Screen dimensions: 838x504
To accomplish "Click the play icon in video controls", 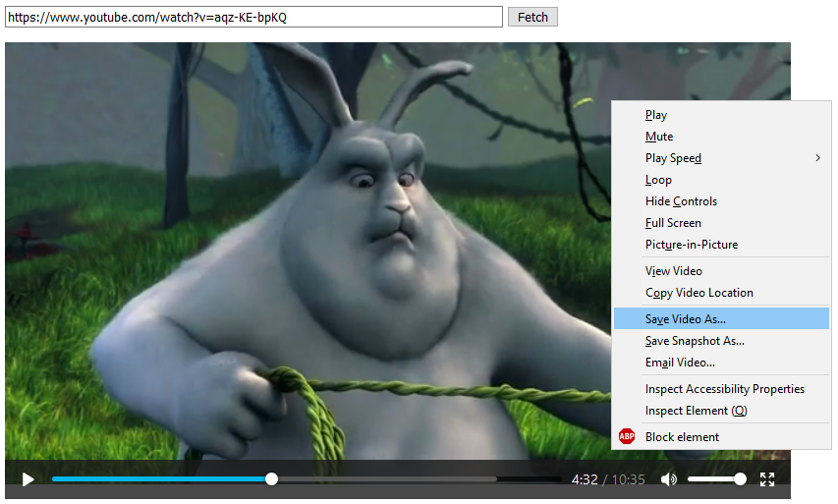I will (x=28, y=479).
